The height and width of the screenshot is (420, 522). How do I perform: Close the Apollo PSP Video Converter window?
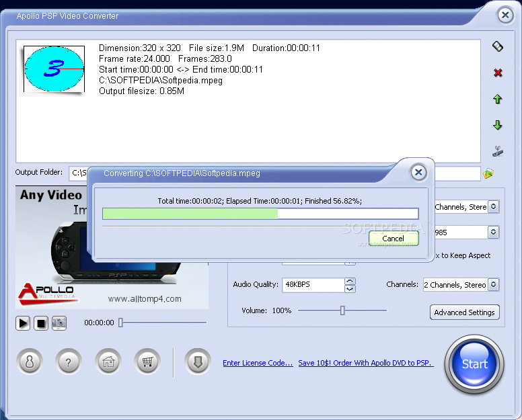click(505, 15)
